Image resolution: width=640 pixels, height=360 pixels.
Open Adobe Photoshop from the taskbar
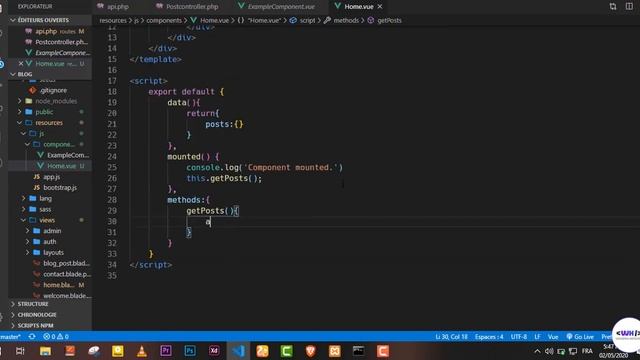click(190, 351)
